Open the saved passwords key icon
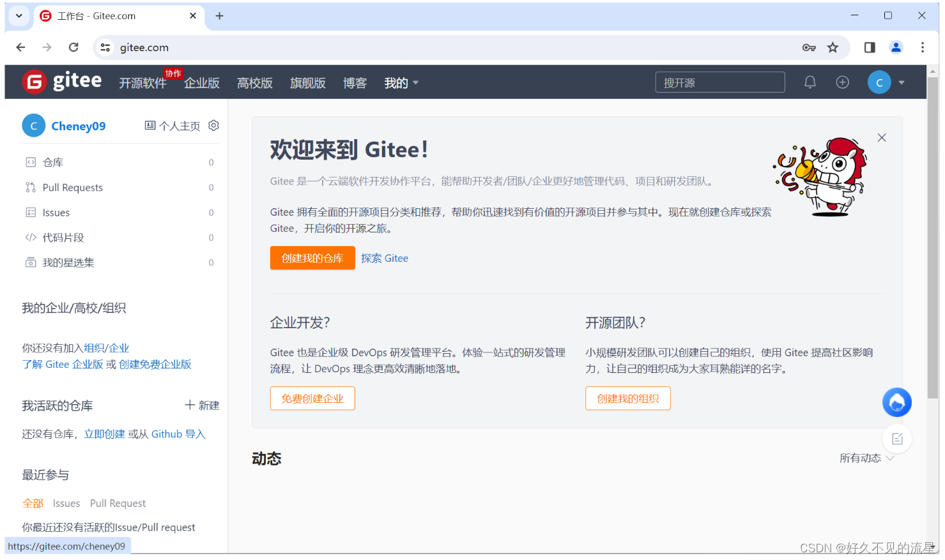 click(809, 47)
